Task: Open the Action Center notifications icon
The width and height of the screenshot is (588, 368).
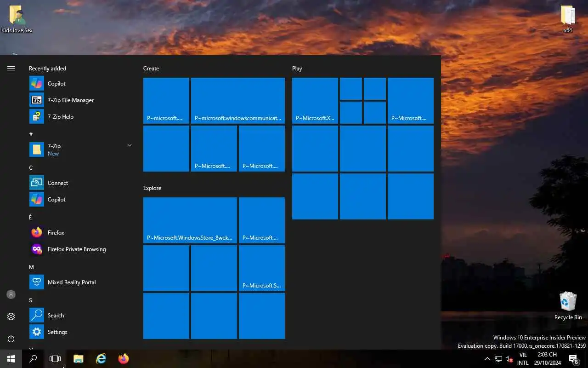Action: [x=573, y=359]
